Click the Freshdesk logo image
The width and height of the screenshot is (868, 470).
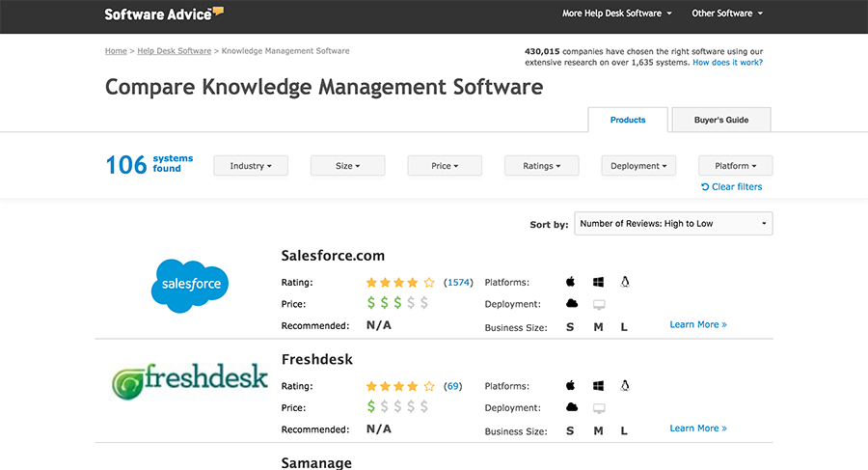click(x=190, y=380)
